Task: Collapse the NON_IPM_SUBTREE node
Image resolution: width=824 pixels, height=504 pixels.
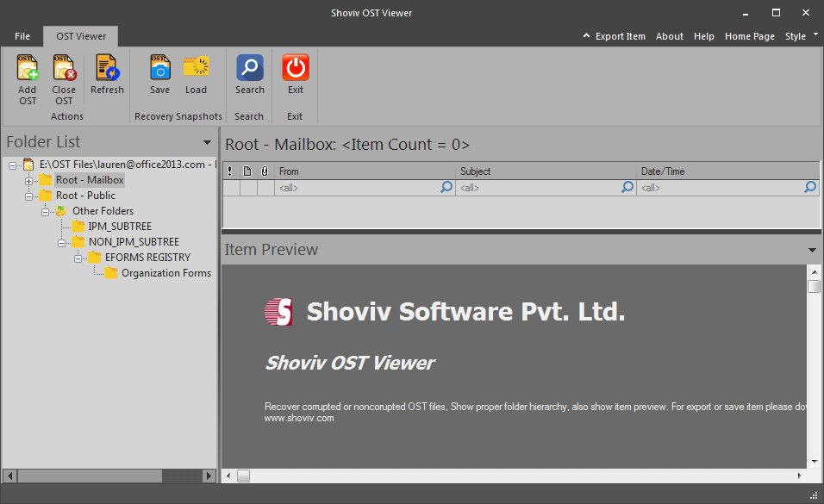Action: tap(61, 243)
